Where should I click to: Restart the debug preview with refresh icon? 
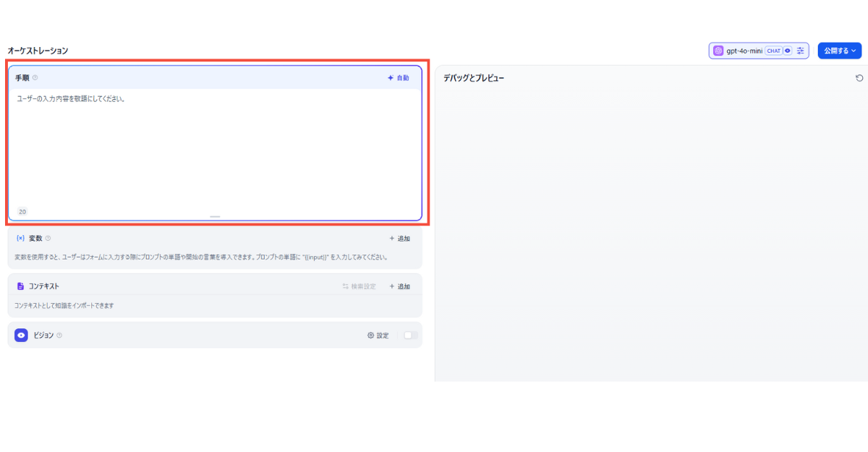click(859, 78)
